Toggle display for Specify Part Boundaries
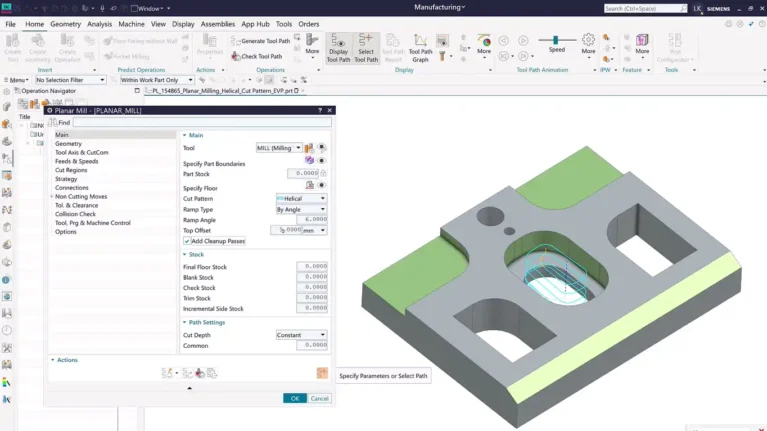The image size is (767, 431). pyautogui.click(x=321, y=160)
